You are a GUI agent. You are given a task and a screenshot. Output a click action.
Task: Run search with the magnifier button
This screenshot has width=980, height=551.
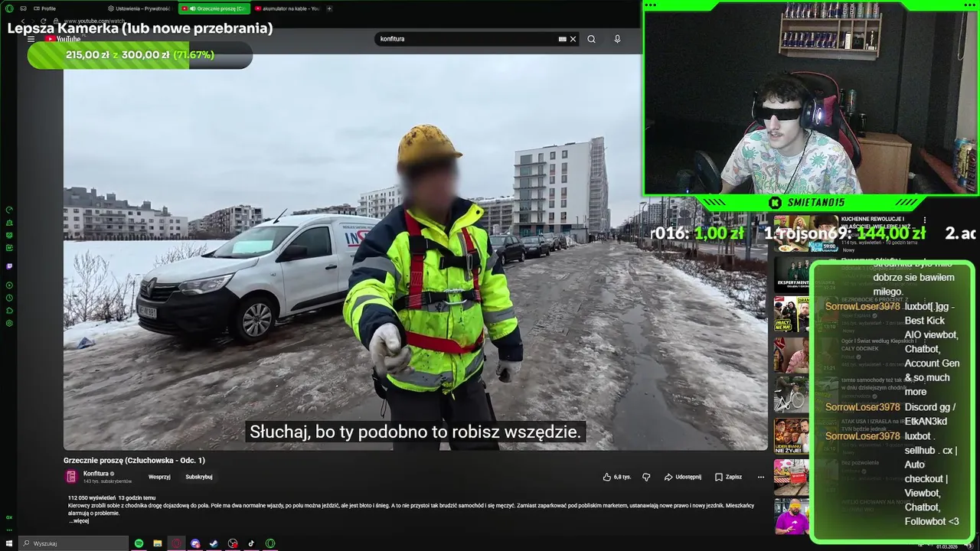tap(591, 39)
